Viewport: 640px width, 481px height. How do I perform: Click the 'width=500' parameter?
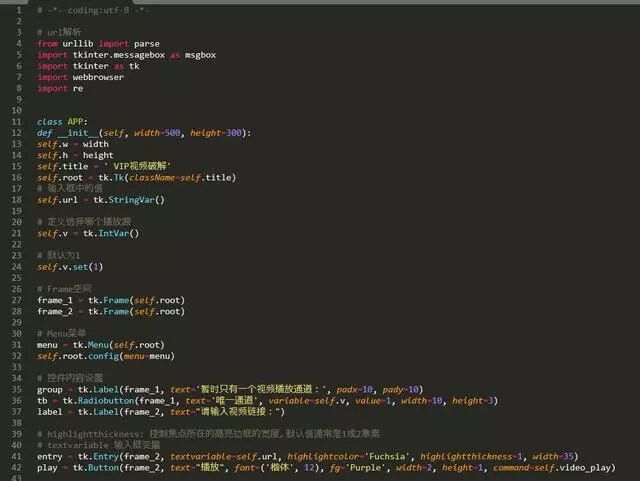(157, 133)
